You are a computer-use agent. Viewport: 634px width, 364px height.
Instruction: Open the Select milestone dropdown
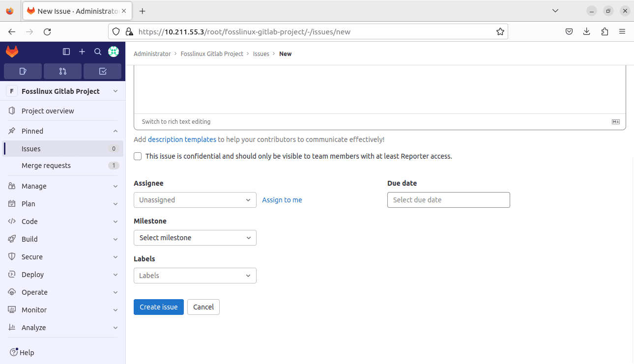click(195, 238)
